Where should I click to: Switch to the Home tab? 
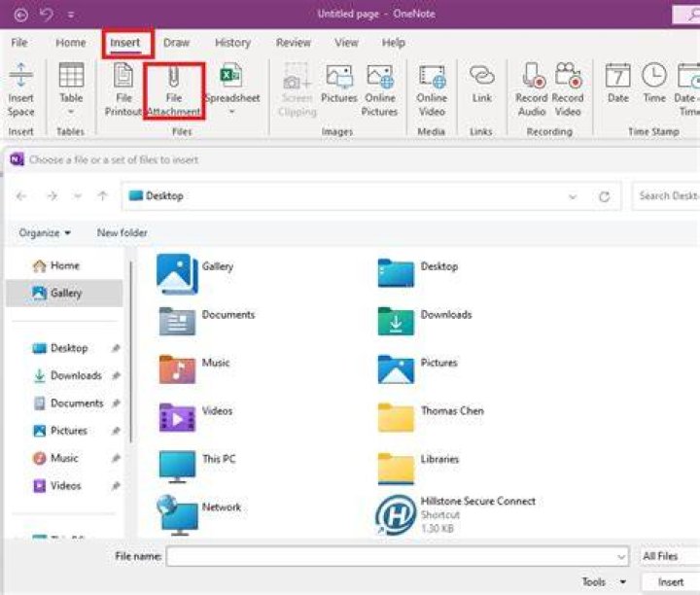71,43
